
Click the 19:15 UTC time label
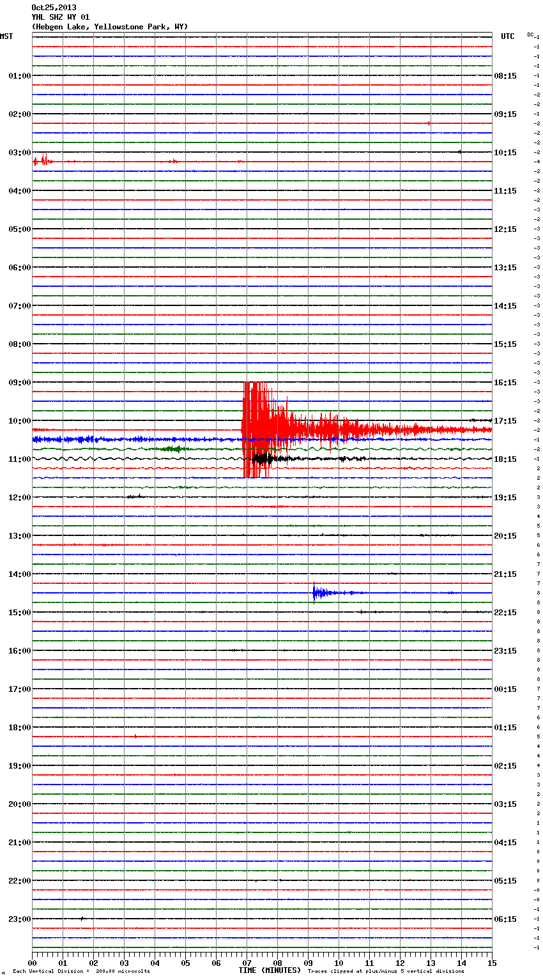[x=505, y=498]
